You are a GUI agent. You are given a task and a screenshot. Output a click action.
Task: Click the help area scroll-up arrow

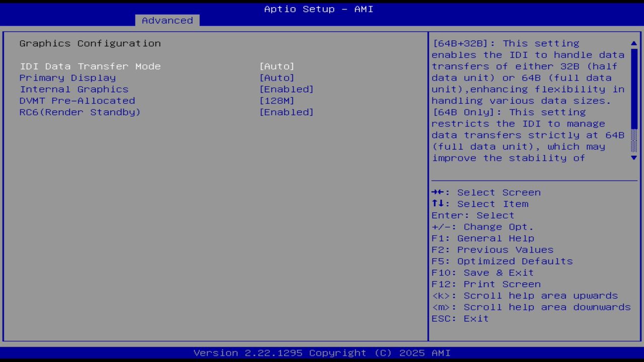[x=633, y=43]
